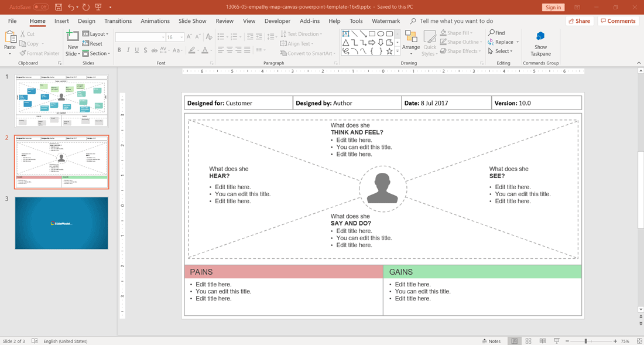644x345 pixels.
Task: Click the Find magnifier button
Action: tap(496, 33)
